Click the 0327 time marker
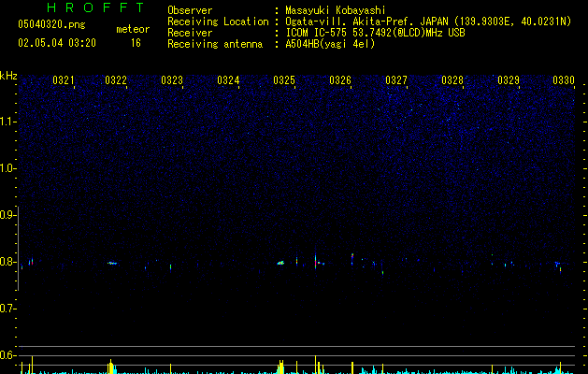 click(396, 80)
